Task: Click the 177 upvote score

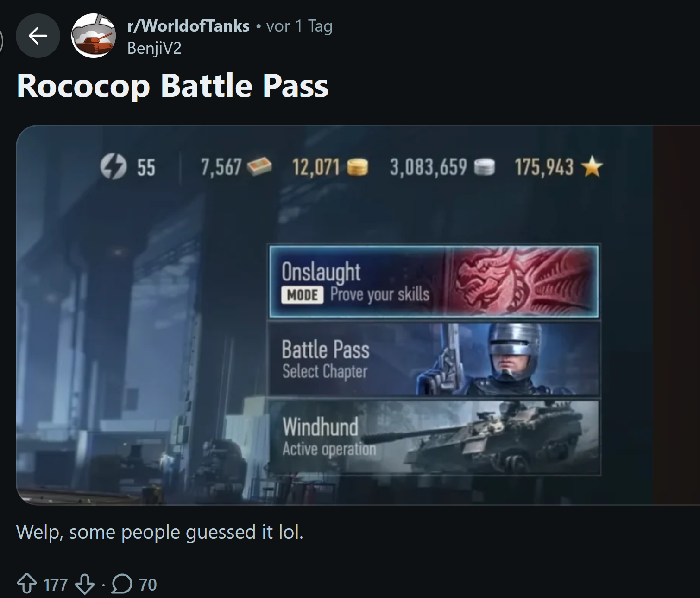Action: coord(56,585)
